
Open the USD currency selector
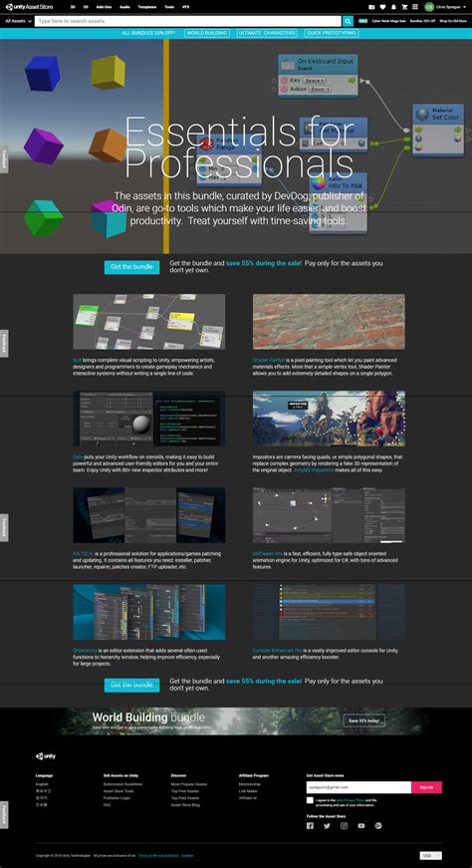tap(431, 856)
